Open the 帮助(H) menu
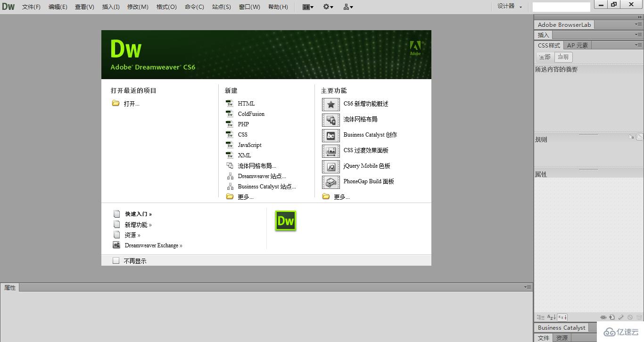Image resolution: width=644 pixels, height=342 pixels. tap(278, 7)
